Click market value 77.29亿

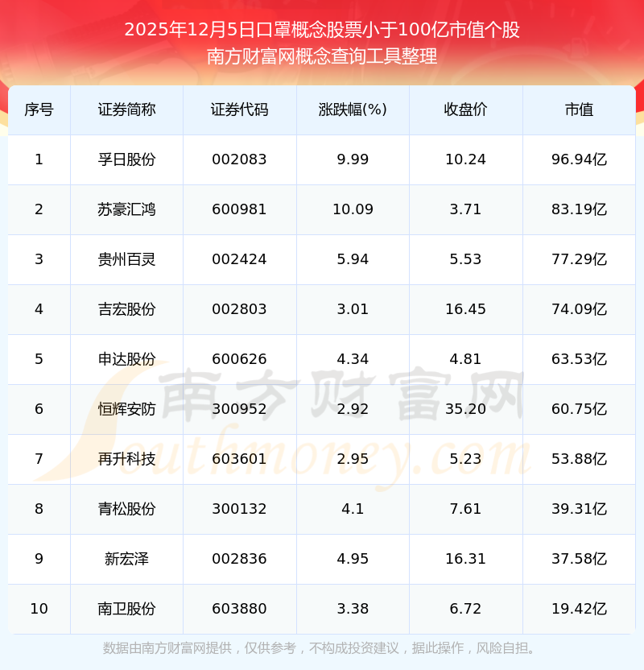(x=579, y=259)
